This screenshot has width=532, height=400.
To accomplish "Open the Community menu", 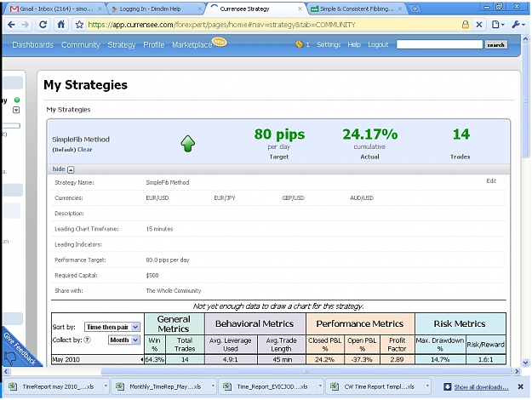I will pyautogui.click(x=81, y=45).
